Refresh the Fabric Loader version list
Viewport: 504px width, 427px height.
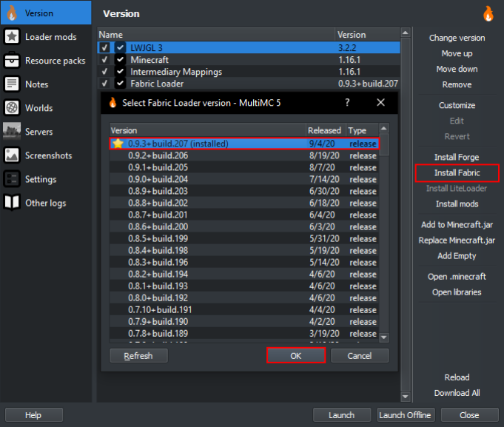[x=138, y=356]
